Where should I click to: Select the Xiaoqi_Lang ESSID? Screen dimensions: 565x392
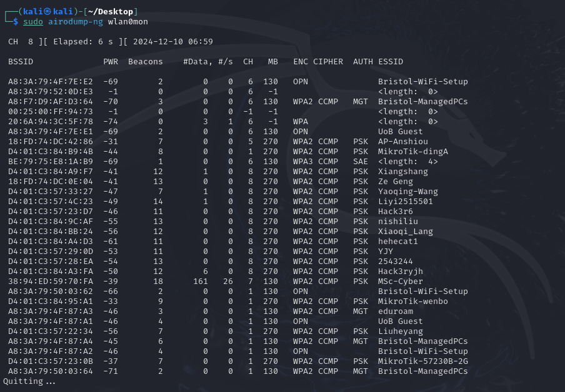coord(406,232)
